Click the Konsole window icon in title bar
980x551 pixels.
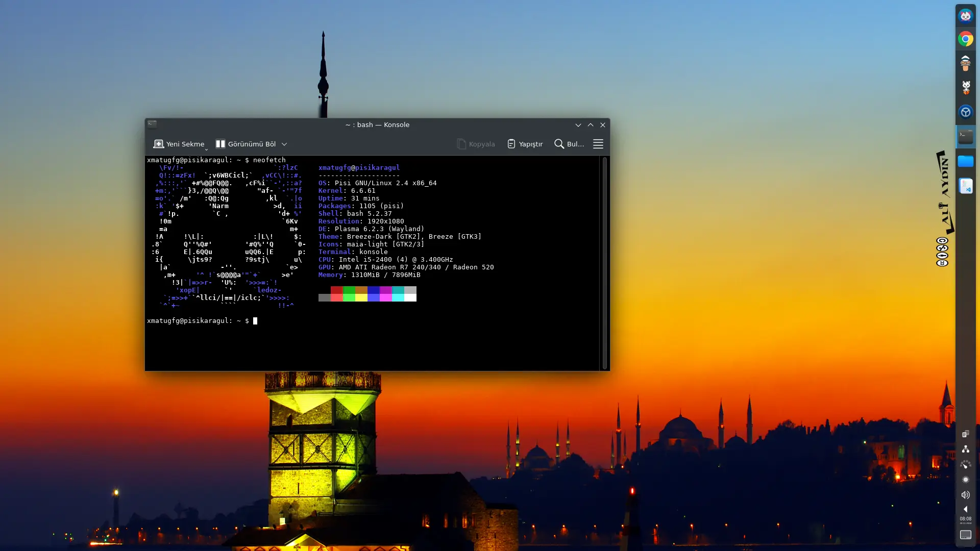pos(152,124)
